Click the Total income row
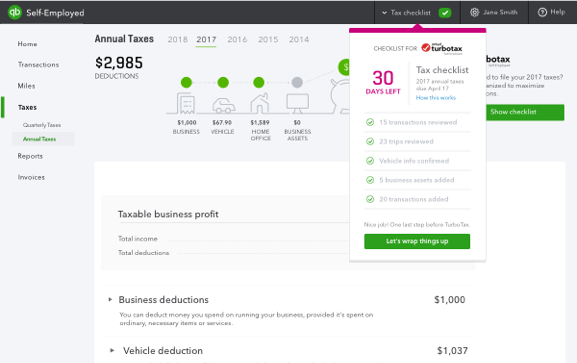 click(x=233, y=239)
